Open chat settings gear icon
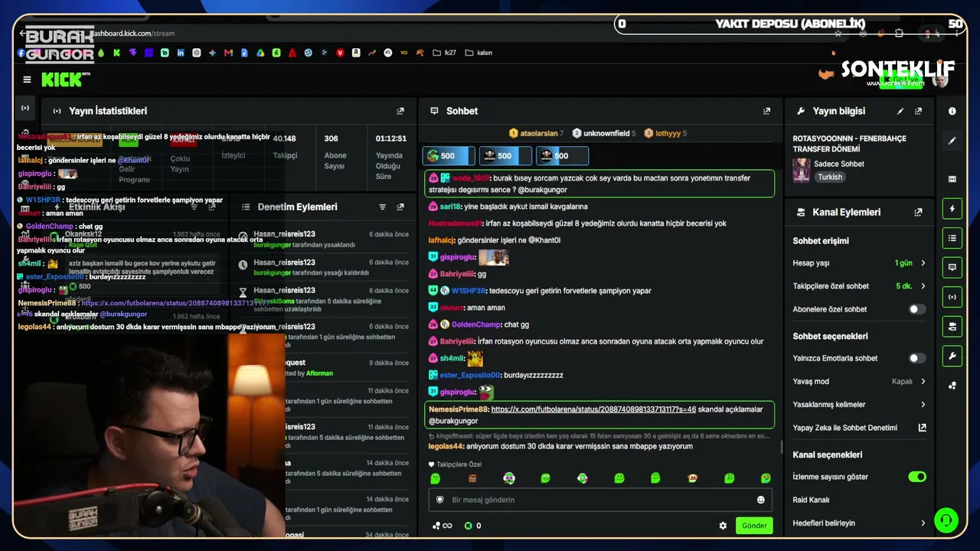980x551 pixels. click(x=723, y=526)
